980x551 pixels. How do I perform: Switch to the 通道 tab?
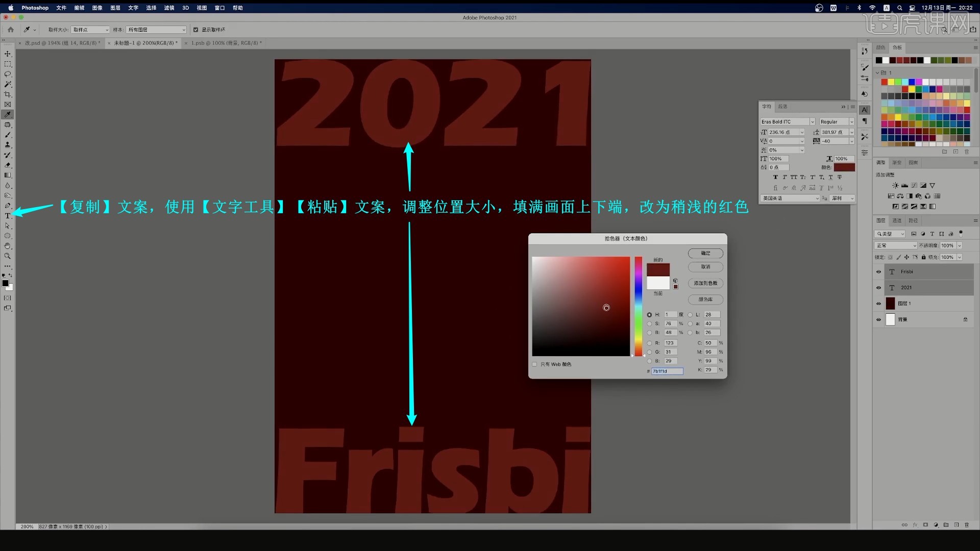897,220
